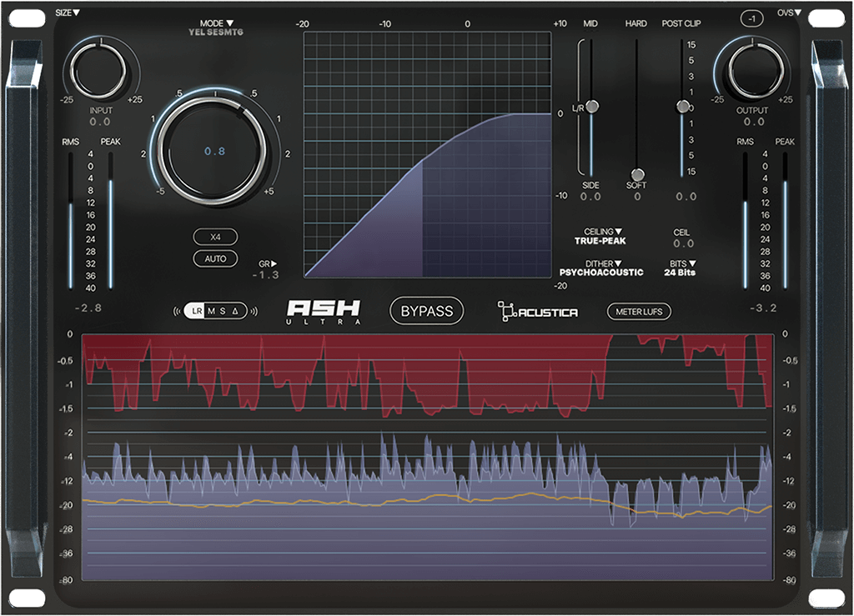Click the POST CLIP value 0.0
Screen dimensions: 854x616
(x=686, y=197)
